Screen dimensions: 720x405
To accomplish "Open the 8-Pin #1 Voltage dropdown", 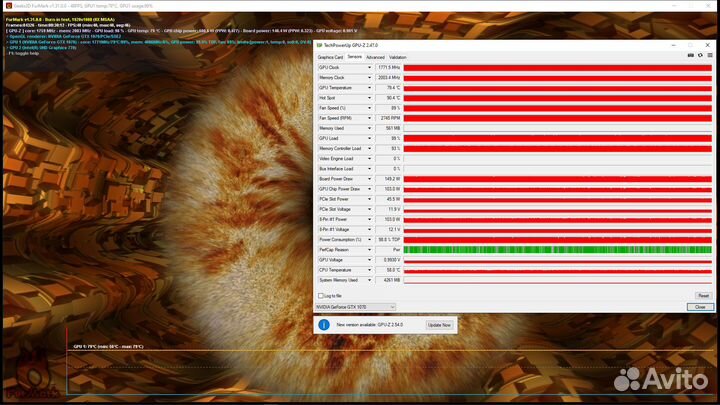I will point(369,229).
